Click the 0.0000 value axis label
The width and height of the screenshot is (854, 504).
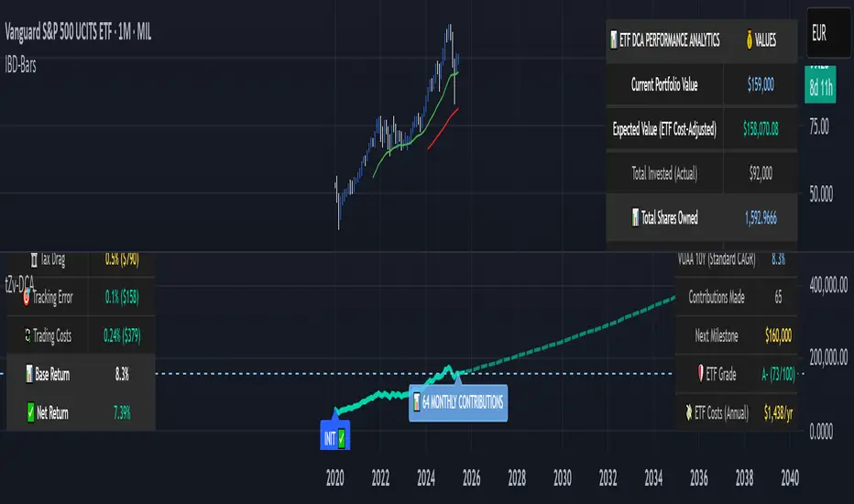(x=821, y=432)
